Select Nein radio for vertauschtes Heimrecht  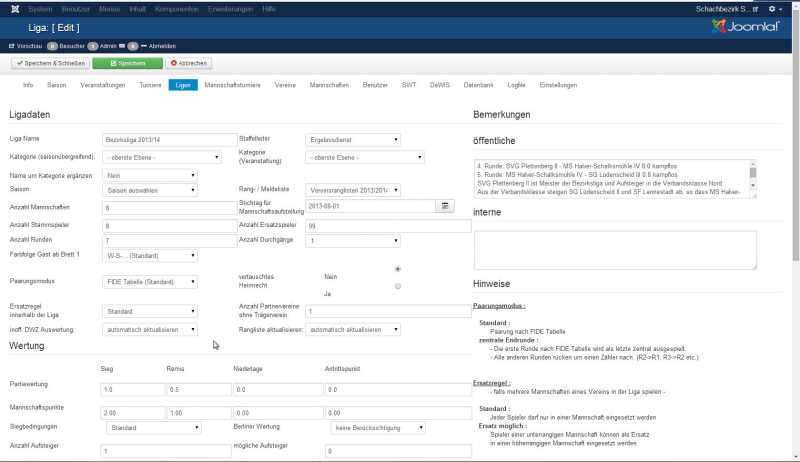tap(400, 269)
